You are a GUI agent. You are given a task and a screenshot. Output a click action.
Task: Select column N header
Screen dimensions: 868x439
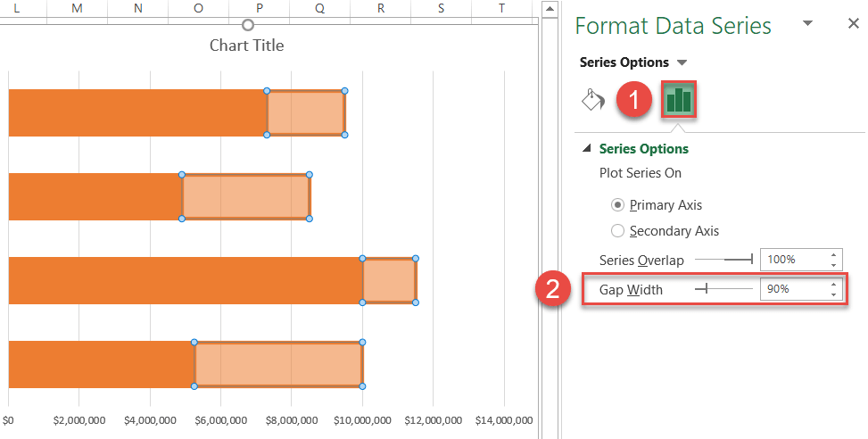click(x=138, y=8)
